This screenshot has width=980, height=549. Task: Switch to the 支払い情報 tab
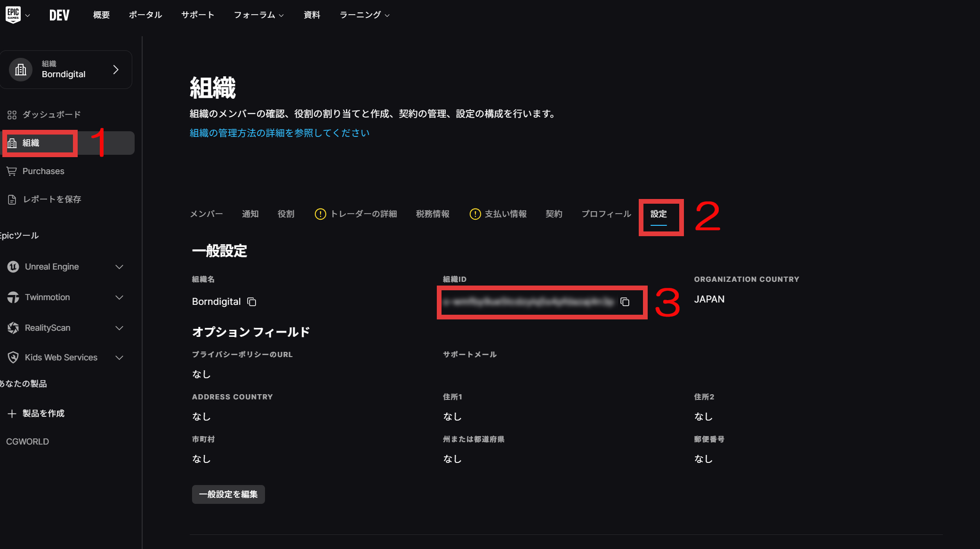(506, 214)
